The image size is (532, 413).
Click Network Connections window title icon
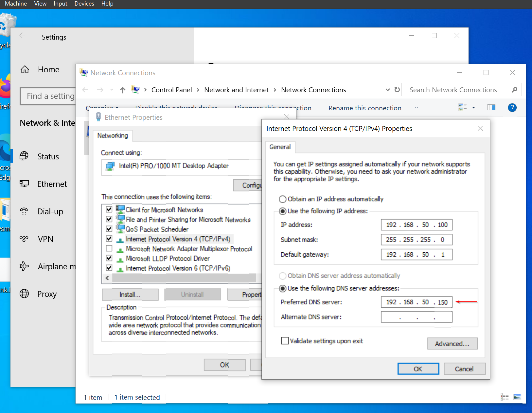click(x=84, y=72)
